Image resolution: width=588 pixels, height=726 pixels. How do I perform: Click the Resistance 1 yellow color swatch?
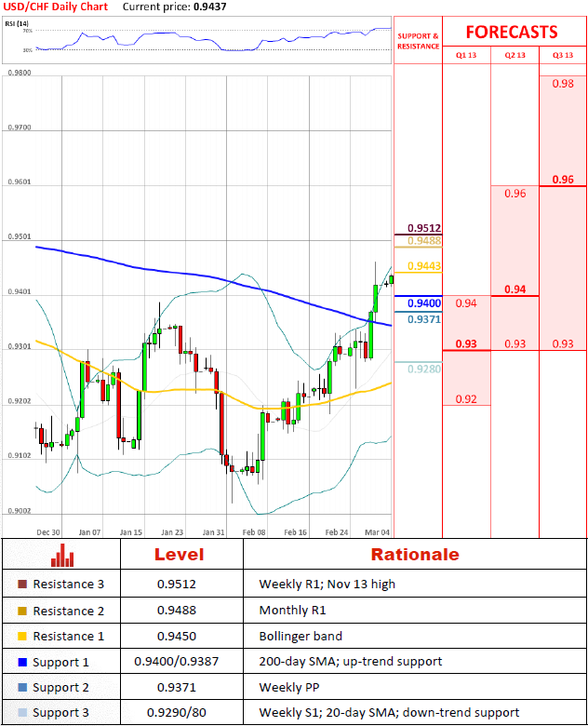click(22, 636)
